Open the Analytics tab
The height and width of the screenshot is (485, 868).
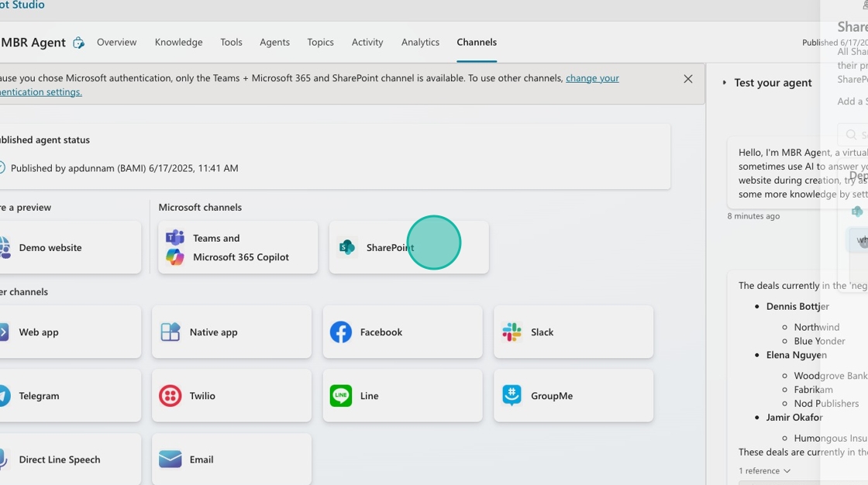(420, 43)
